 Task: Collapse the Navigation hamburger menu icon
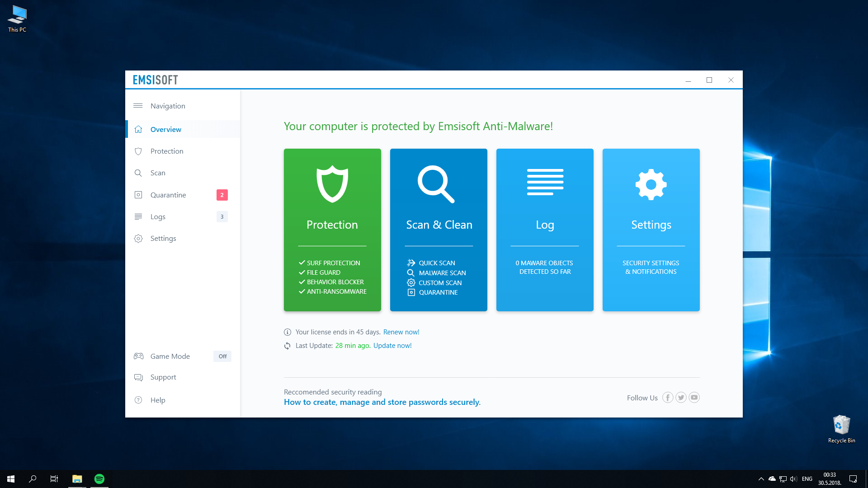pyautogui.click(x=138, y=106)
